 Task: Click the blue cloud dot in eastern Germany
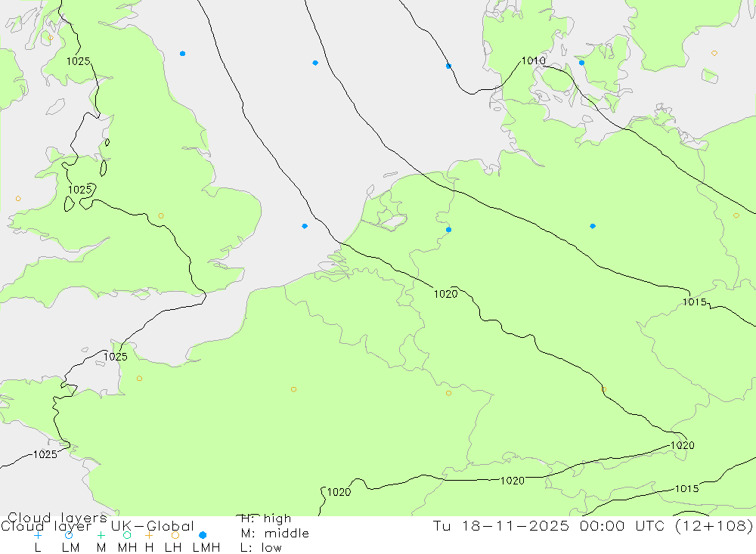593,226
